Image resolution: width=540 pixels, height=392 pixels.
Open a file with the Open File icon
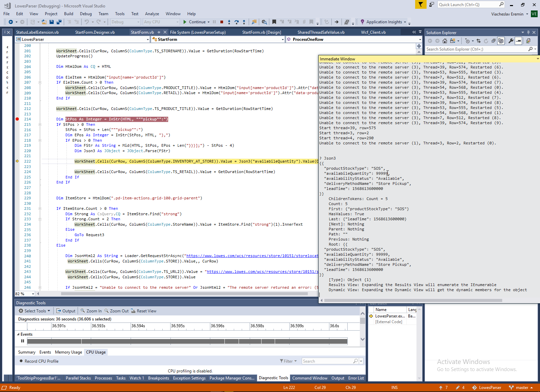[x=44, y=22]
